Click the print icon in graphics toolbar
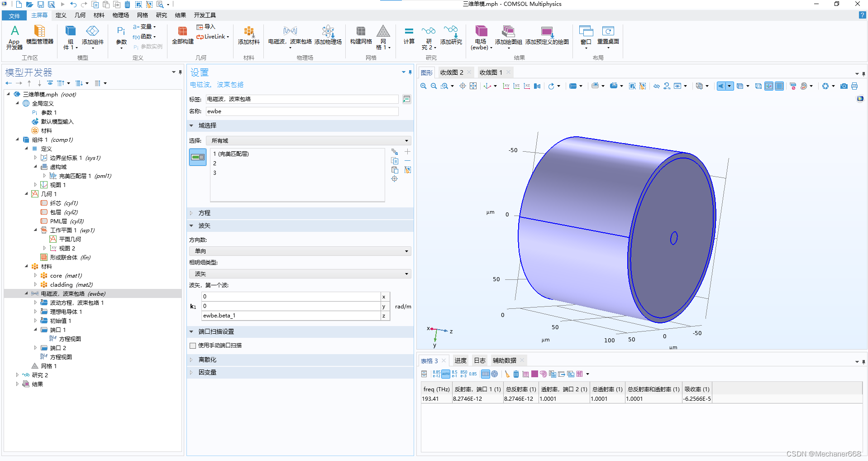 [854, 86]
